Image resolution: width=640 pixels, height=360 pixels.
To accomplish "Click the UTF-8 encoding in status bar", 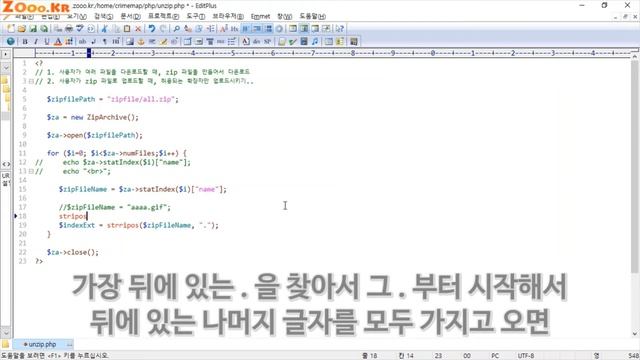I will pyautogui.click(x=526, y=356).
